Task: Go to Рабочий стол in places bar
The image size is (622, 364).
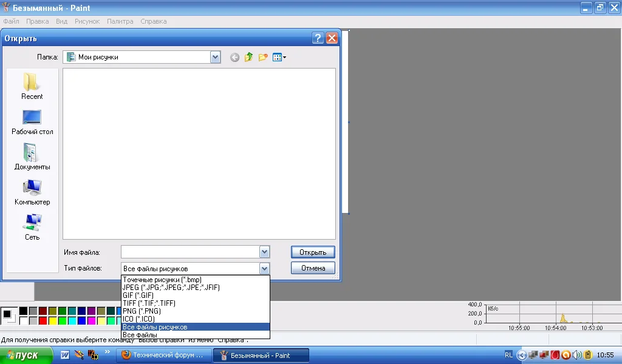Action: [x=32, y=122]
